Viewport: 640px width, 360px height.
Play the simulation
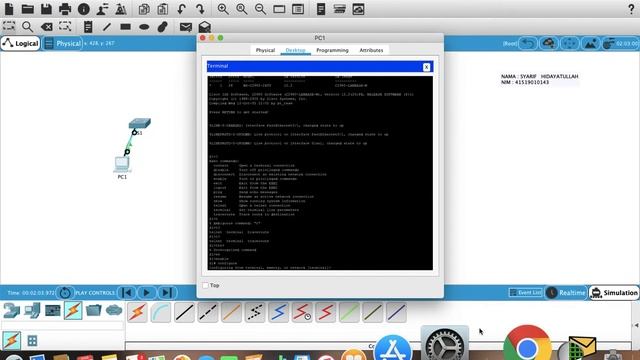click(147, 293)
